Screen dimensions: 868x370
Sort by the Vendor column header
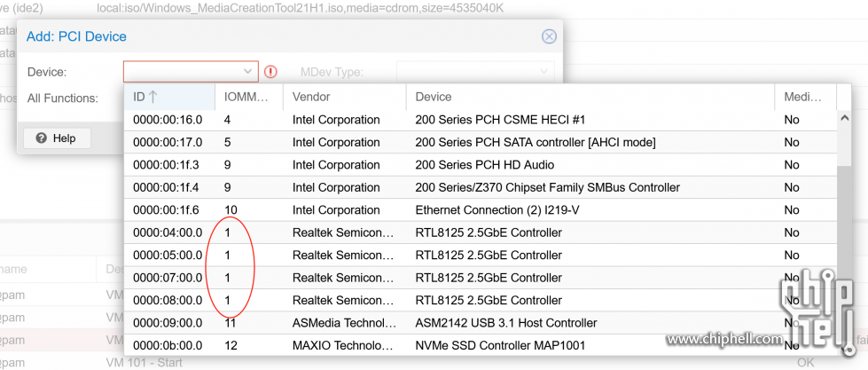coord(344,97)
